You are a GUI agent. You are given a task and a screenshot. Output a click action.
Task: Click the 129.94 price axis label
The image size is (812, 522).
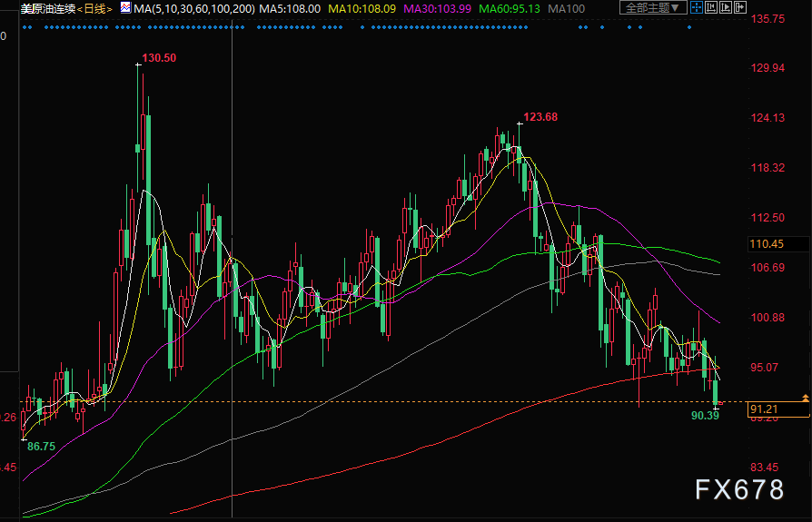768,68
